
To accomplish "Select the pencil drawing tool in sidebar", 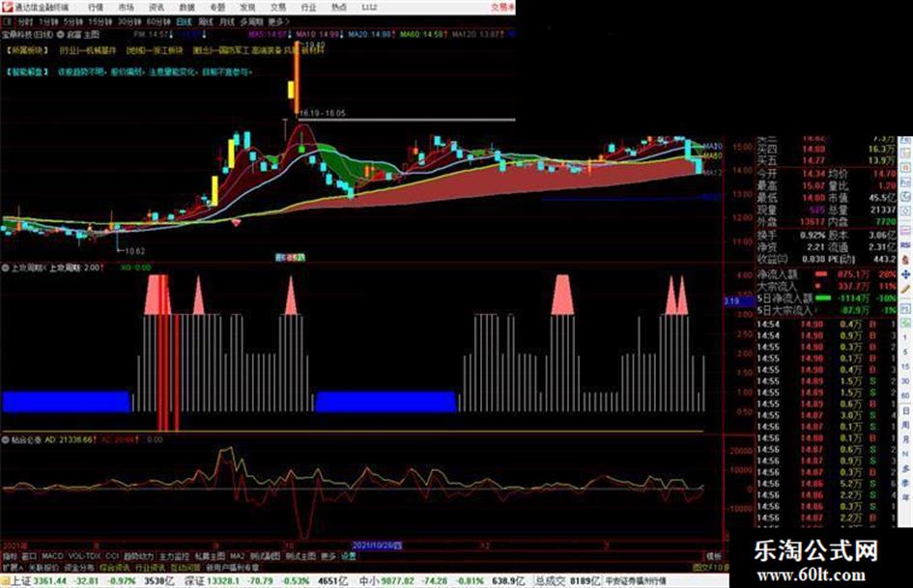I will click(x=905, y=290).
